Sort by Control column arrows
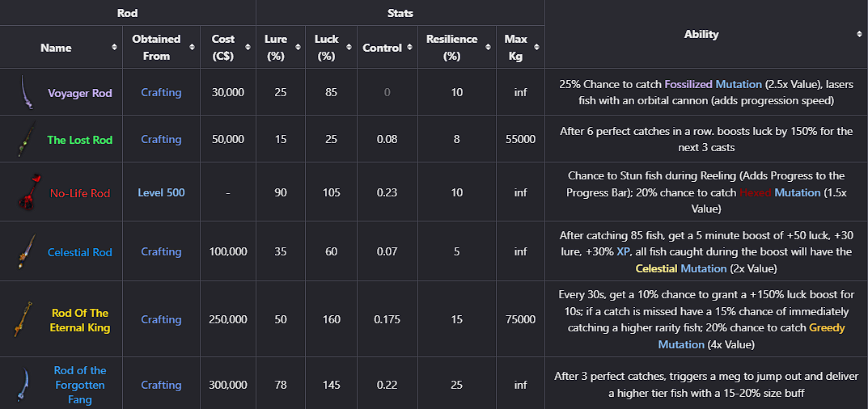The image size is (868, 409). coord(409,48)
